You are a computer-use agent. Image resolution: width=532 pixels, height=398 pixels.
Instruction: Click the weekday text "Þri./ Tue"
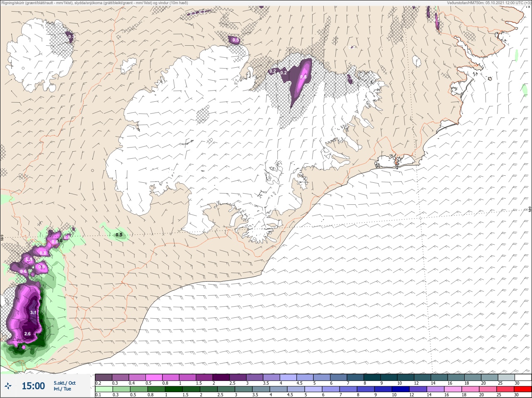[x=62, y=389]
